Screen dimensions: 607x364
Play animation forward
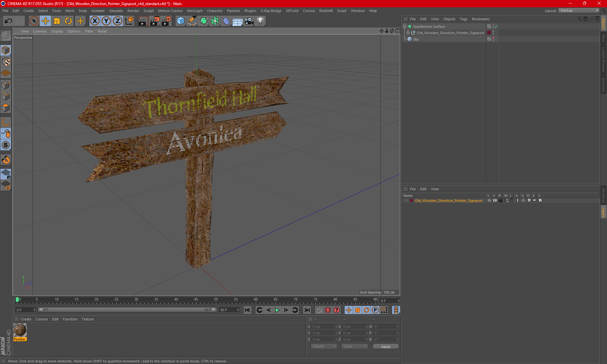tap(277, 310)
